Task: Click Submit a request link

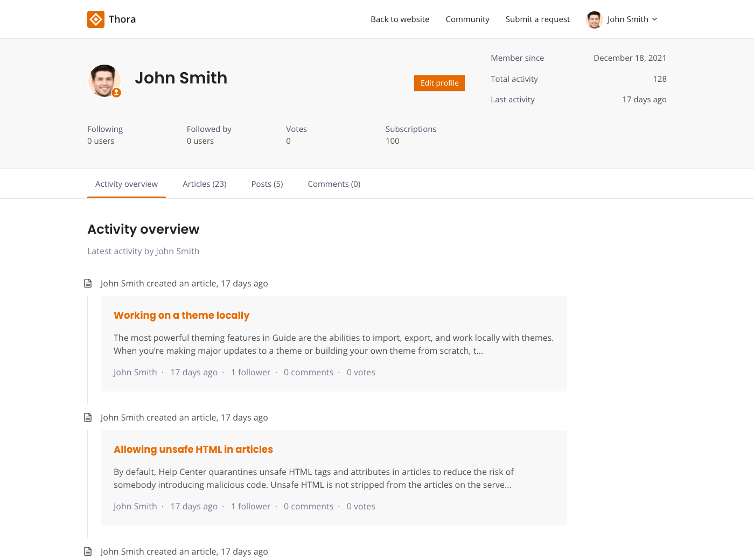Action: point(537,19)
